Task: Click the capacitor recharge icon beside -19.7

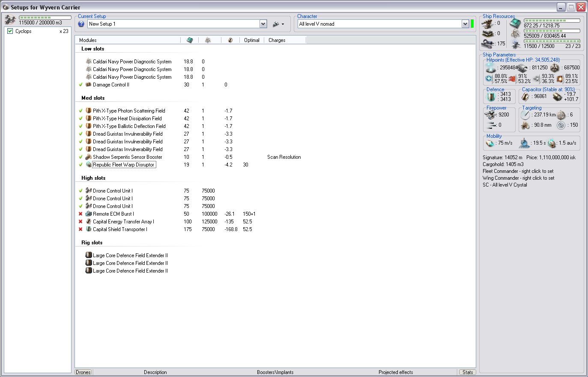Action: (x=557, y=97)
